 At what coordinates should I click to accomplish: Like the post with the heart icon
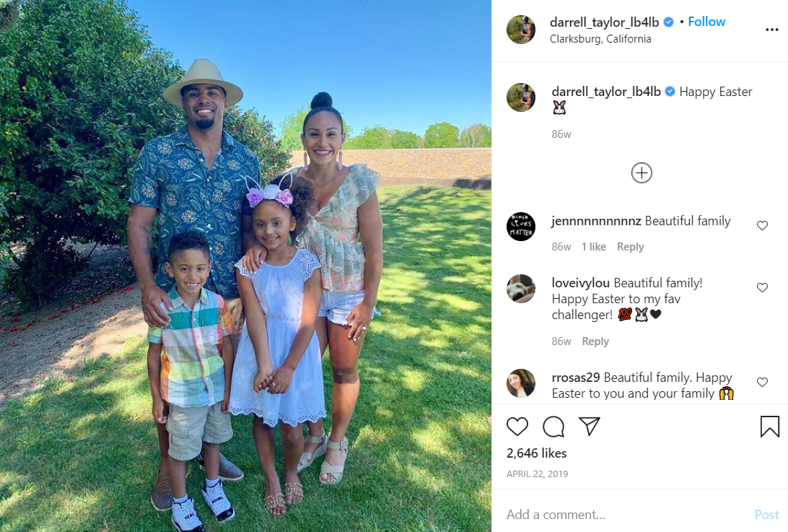point(517,427)
